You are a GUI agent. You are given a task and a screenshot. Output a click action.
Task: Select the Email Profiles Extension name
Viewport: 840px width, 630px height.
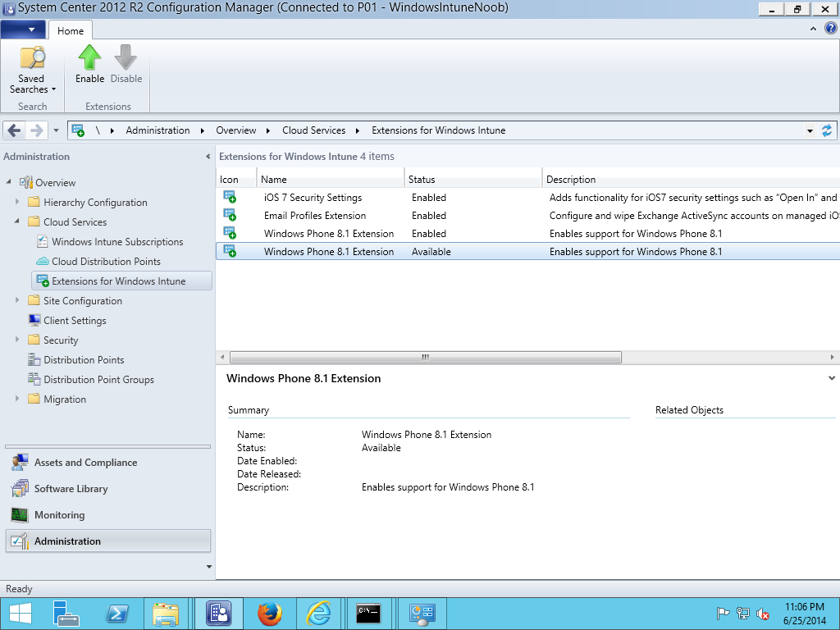315,216
